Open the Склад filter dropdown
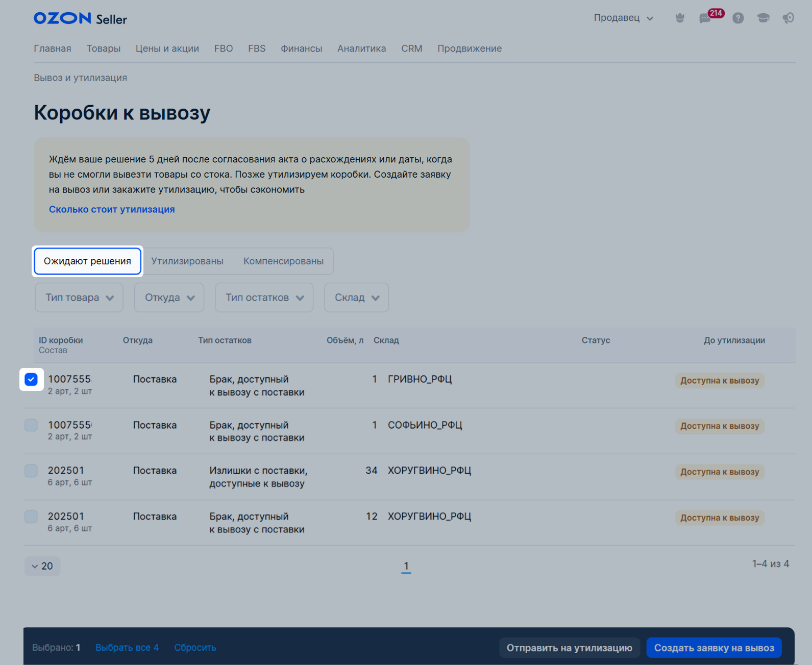Screen dimensions: 812x665 pyautogui.click(x=356, y=298)
